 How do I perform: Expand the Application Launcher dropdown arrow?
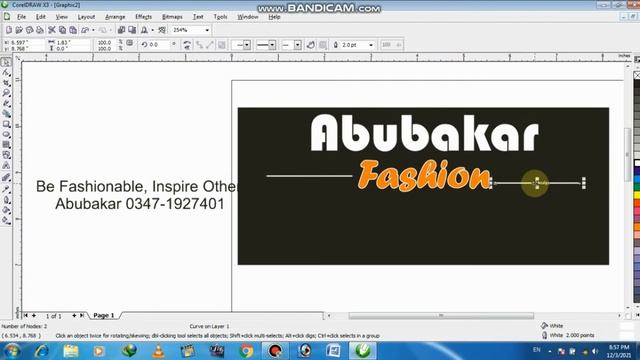pyautogui.click(x=153, y=30)
